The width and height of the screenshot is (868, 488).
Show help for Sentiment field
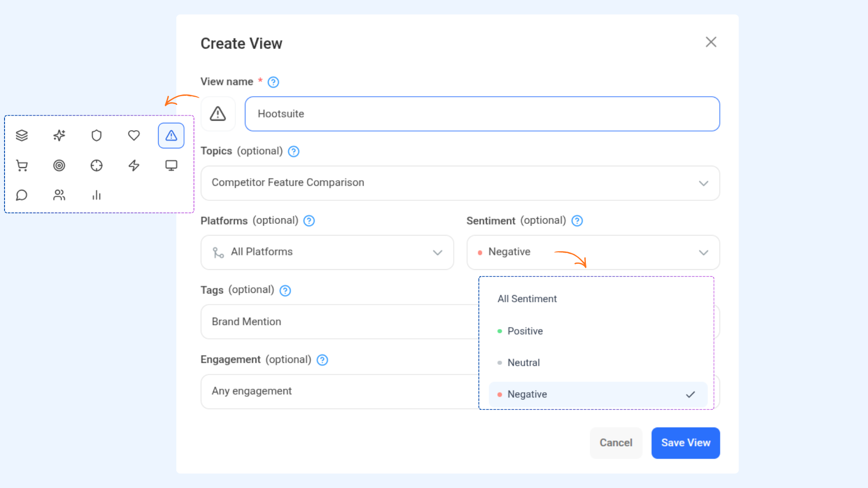[577, 221]
